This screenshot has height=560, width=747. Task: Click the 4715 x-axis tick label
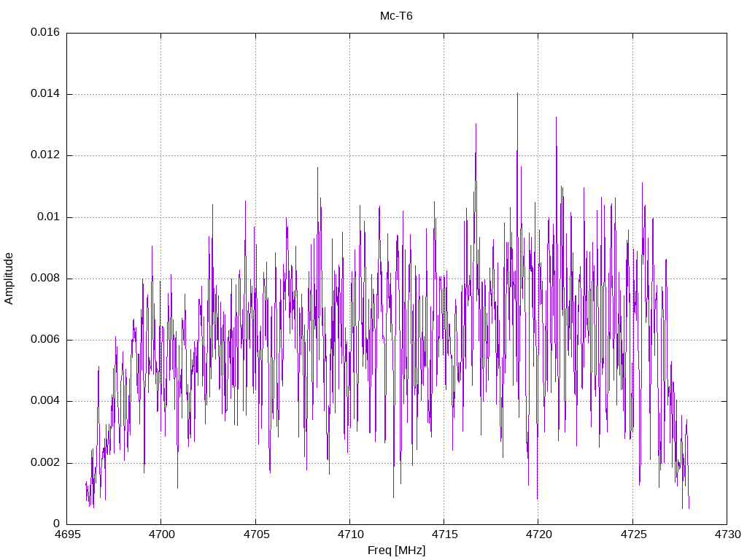[444, 534]
